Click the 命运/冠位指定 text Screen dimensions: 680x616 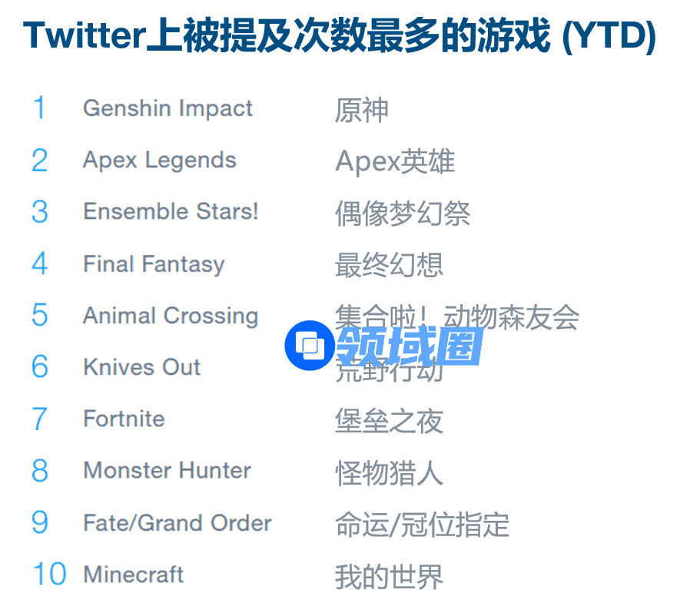(x=422, y=525)
